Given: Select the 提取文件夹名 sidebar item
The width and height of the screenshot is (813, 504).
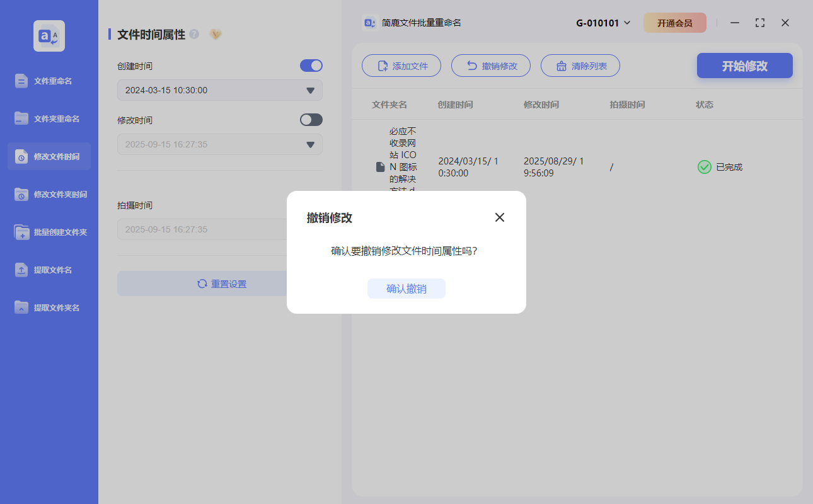Looking at the screenshot, I should 49,307.
